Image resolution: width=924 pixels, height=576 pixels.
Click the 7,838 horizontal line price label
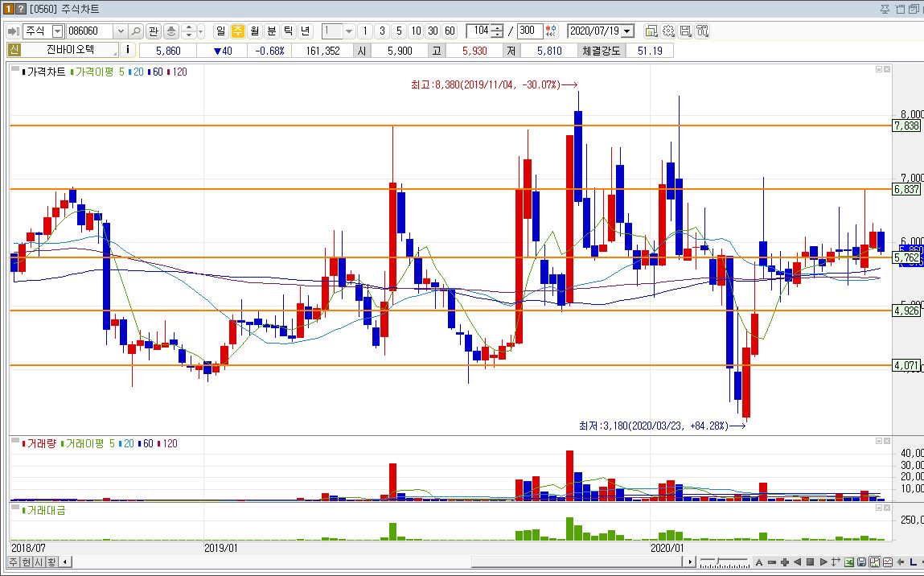906,125
